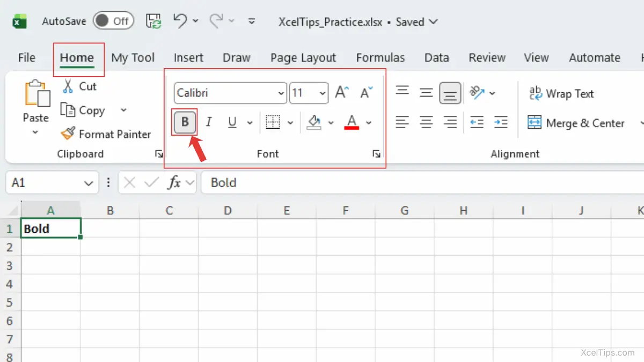Click the Increase Indent icon
Screen dimensions: 644x362
501,122
